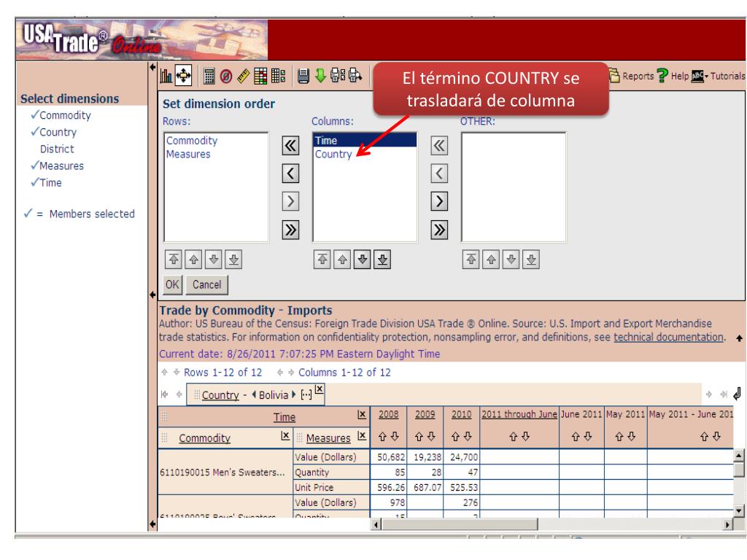
Task: Open the member list [..] next to Bolivia
Action: pyautogui.click(x=306, y=395)
